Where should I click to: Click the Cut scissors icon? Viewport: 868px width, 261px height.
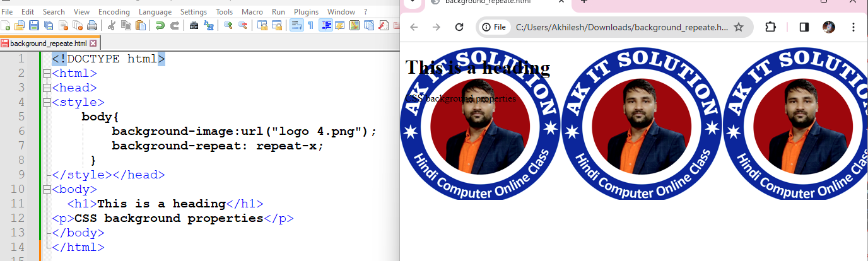tap(111, 25)
